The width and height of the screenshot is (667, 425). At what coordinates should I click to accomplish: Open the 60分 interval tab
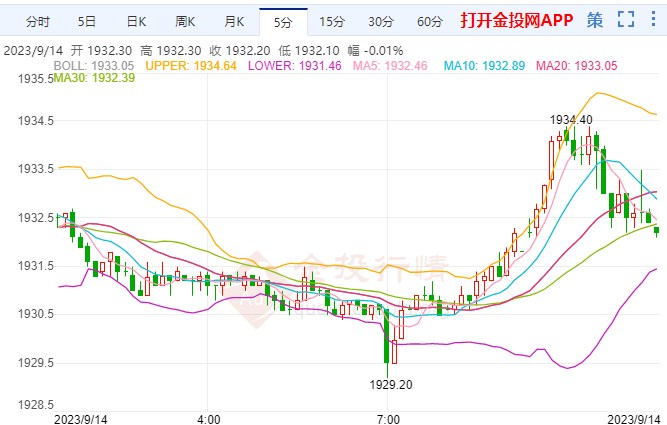(430, 21)
